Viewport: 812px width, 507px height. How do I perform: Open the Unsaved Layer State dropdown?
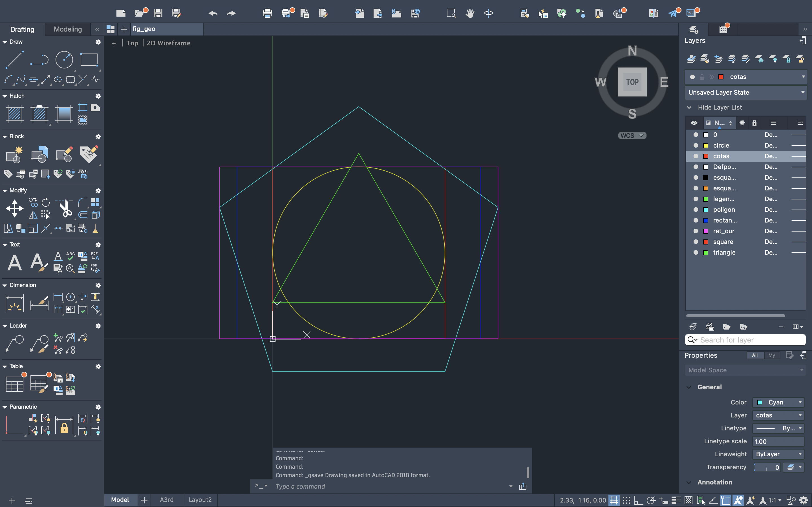tap(745, 92)
